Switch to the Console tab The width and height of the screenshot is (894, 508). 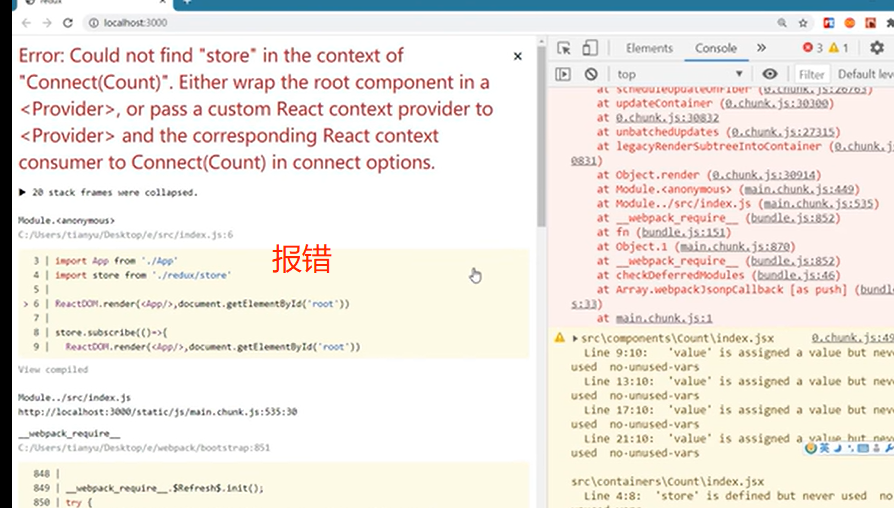pos(716,48)
